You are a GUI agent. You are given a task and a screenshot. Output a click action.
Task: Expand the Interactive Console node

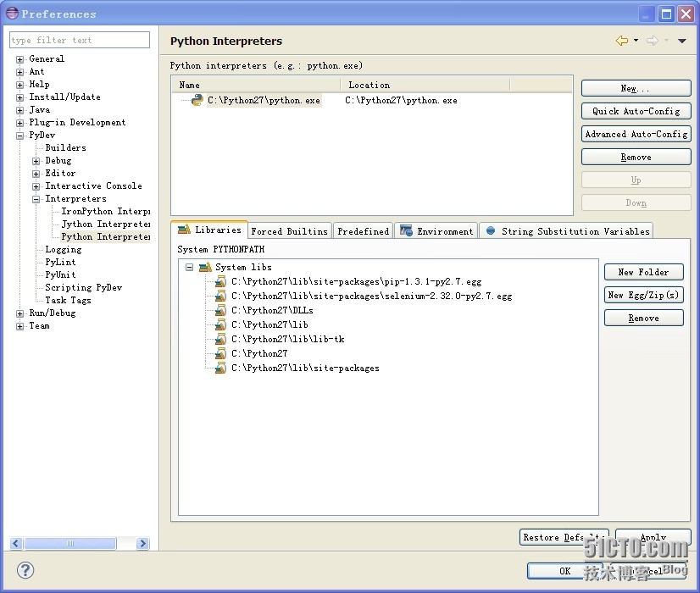click(36, 186)
